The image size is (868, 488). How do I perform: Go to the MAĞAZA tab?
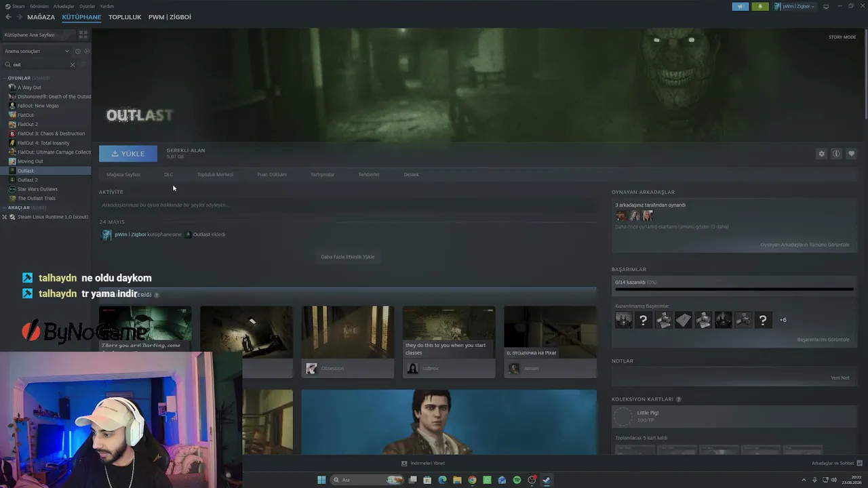41,17
